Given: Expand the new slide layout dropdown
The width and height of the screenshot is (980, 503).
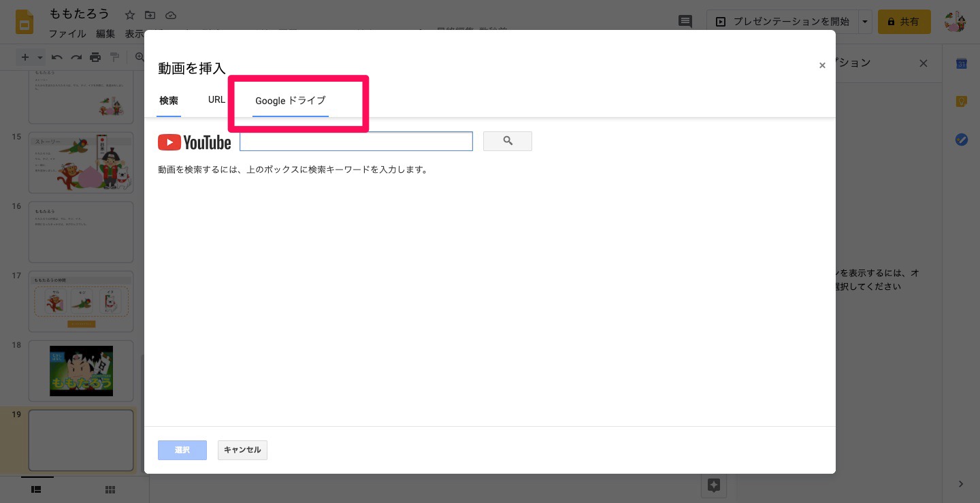Looking at the screenshot, I should pos(40,58).
